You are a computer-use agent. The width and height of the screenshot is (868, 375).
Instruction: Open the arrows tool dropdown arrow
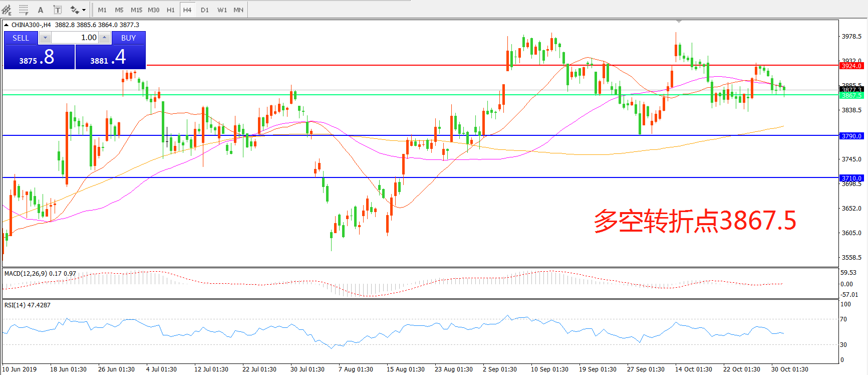point(84,10)
